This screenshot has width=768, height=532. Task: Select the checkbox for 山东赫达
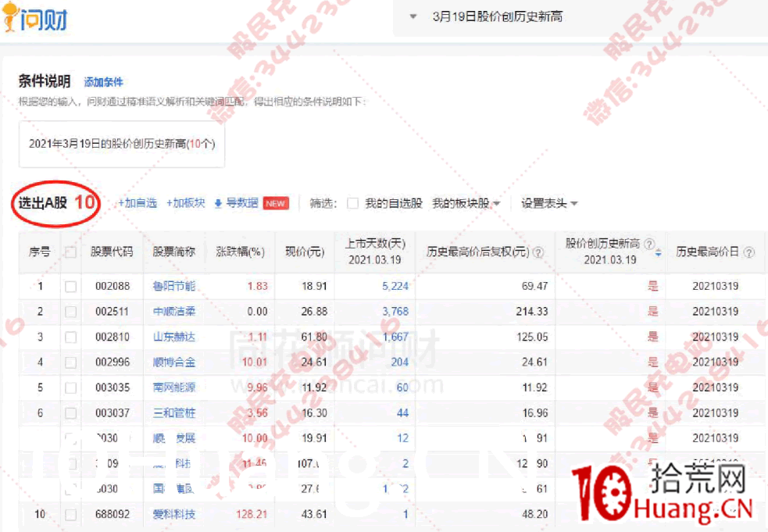click(70, 337)
